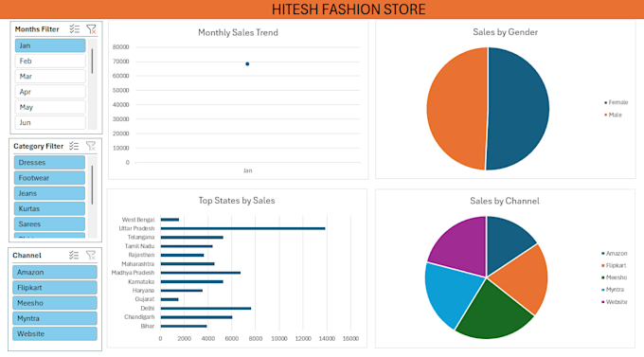Click the Website legend entry
This screenshot has height=357, width=644.
[x=614, y=301]
